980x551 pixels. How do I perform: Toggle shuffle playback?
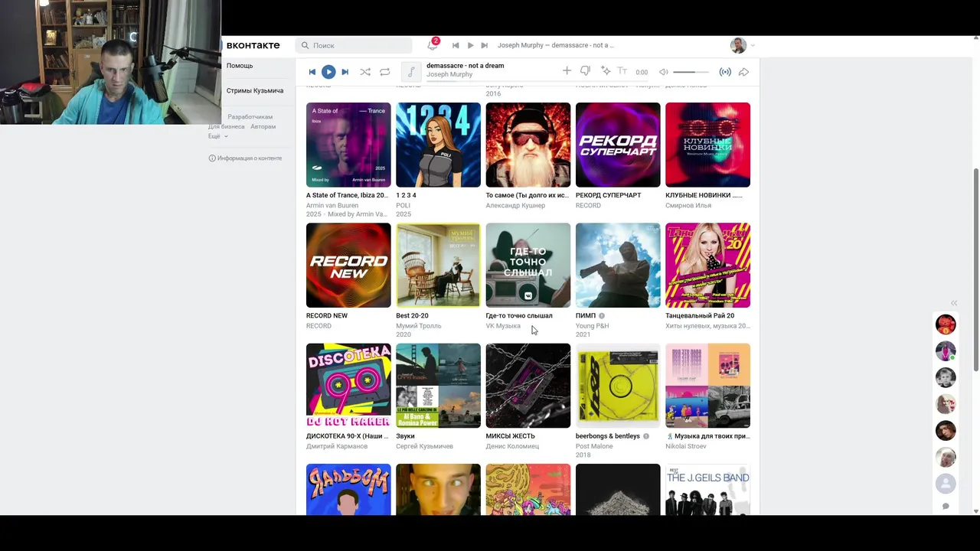click(x=365, y=71)
